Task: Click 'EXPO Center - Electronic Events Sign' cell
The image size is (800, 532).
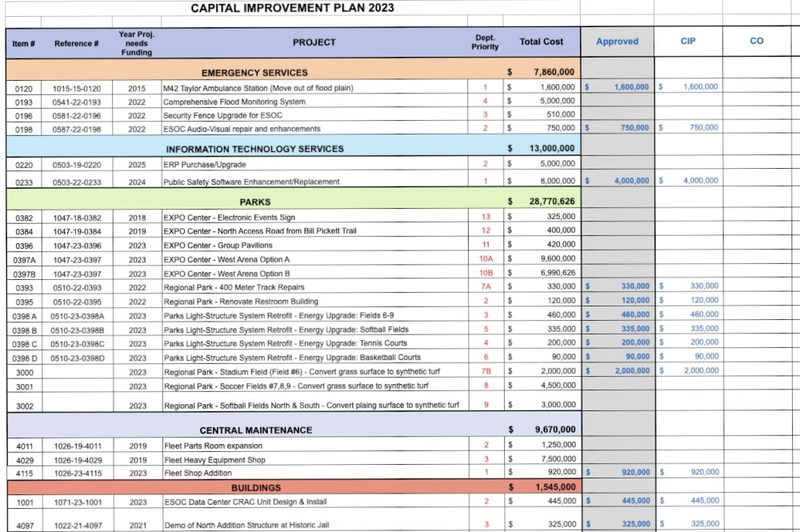Action: [314, 218]
